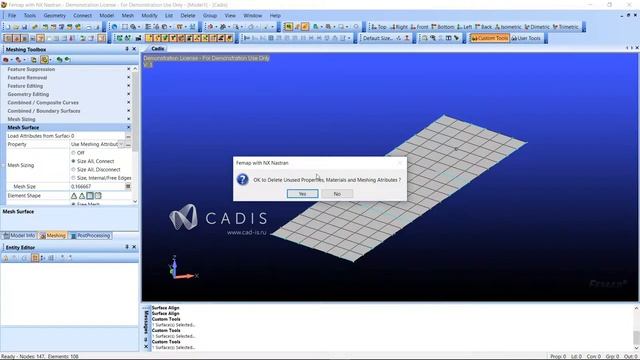
Task: Switch to the Model Info tab
Action: [x=19, y=236]
